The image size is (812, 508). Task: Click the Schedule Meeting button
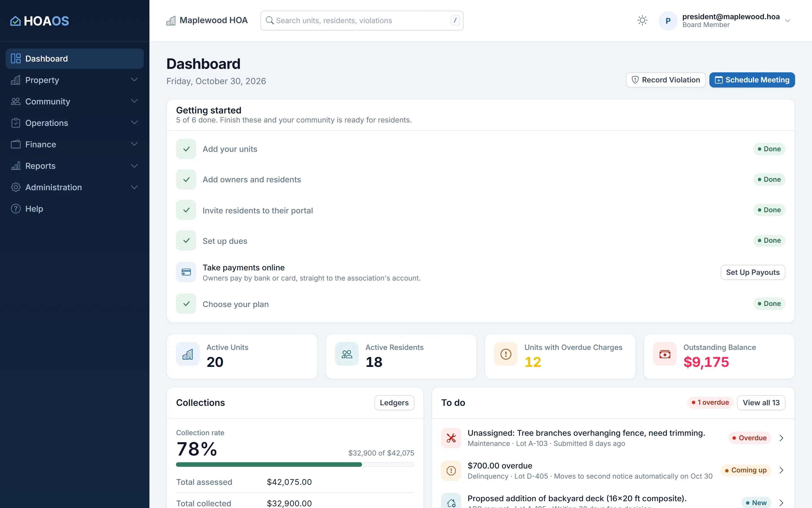click(x=752, y=80)
